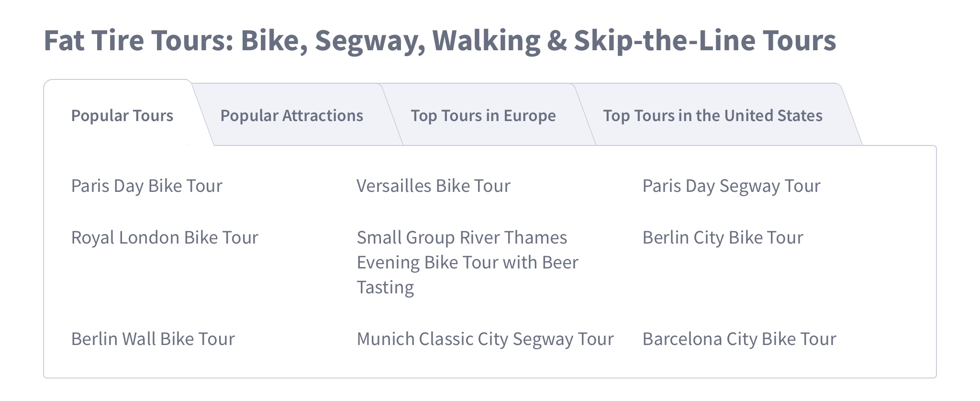Switch to the Popular Attractions tab
Image resolution: width=980 pixels, height=401 pixels.
tap(291, 116)
